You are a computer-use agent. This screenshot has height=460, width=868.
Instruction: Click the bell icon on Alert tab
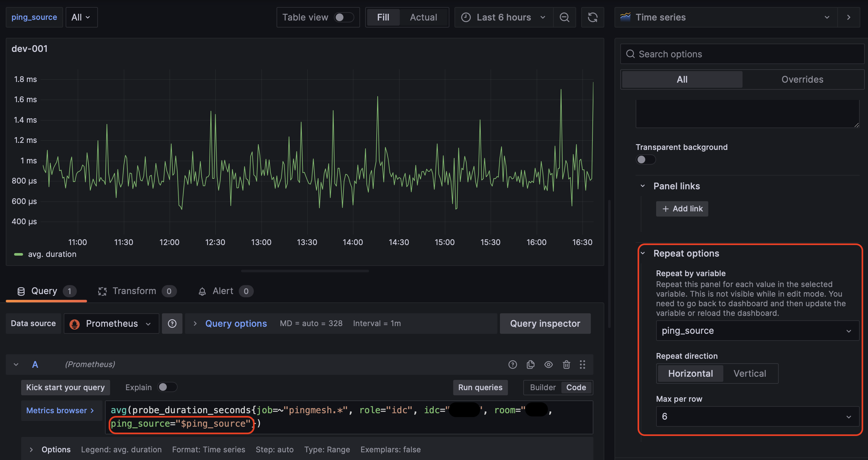pos(202,292)
